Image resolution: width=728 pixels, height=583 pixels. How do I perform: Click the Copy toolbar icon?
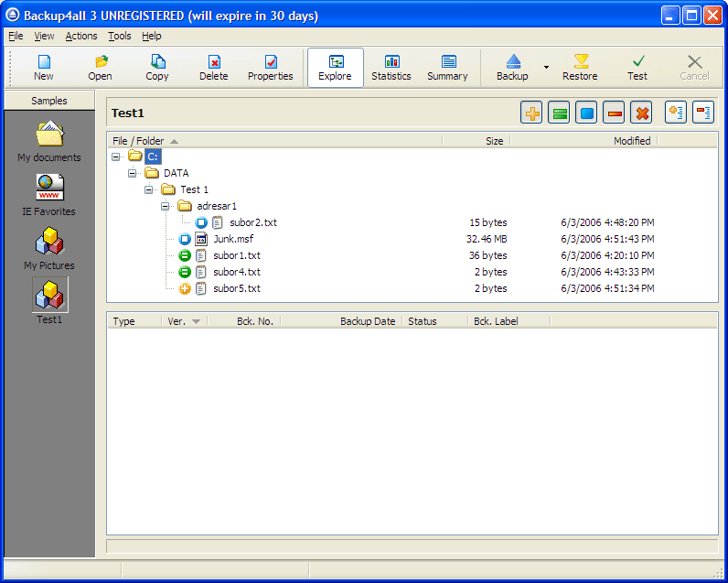[x=157, y=68]
